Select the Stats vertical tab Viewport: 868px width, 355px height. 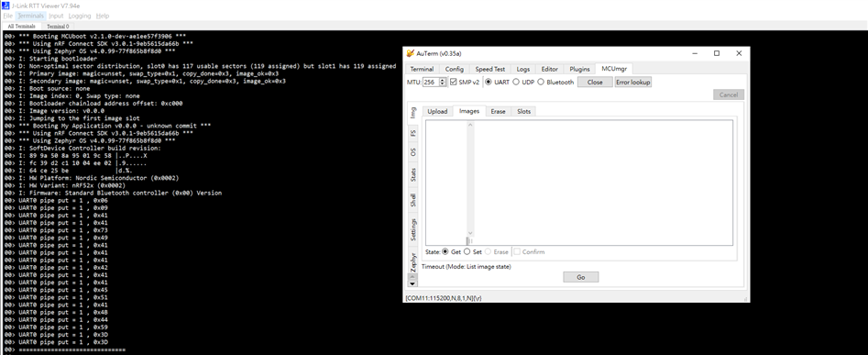[412, 175]
